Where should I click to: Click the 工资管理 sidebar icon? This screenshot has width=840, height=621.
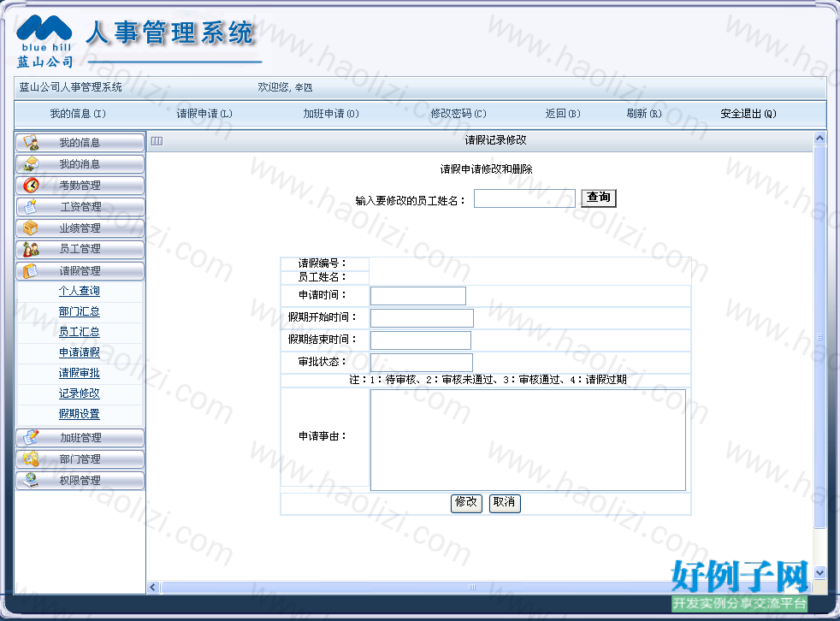click(x=31, y=207)
